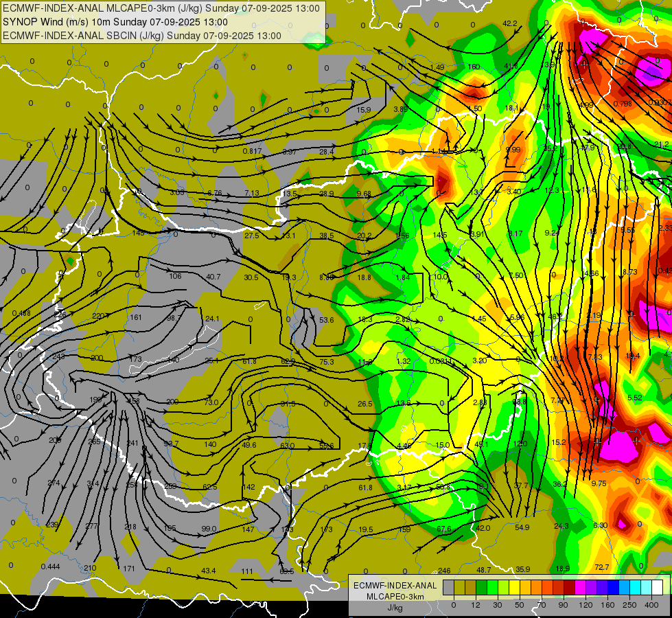672x618 pixels.
Task: Click the legend scale value 30
Action: coord(497,605)
